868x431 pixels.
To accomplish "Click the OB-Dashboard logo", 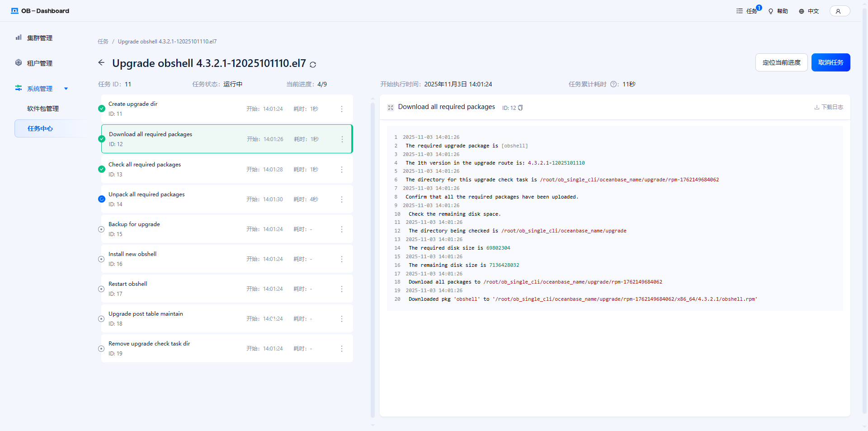I will pyautogui.click(x=40, y=11).
